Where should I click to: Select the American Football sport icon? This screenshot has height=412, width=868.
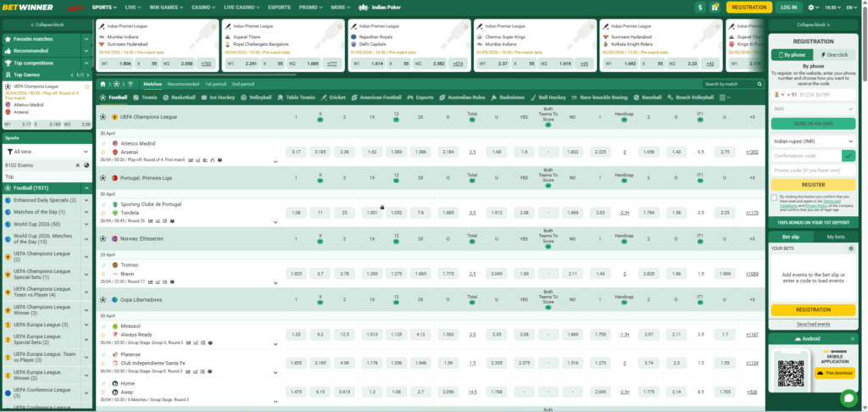pos(354,97)
